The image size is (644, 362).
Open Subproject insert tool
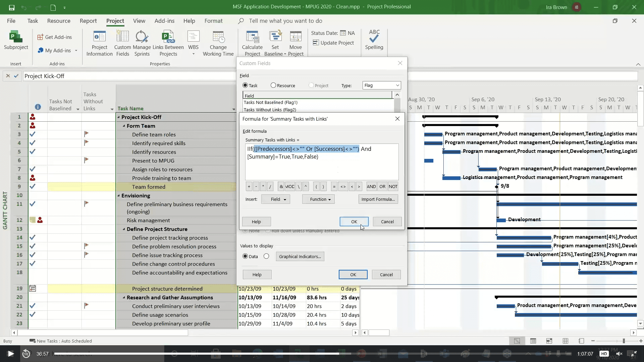click(x=16, y=41)
